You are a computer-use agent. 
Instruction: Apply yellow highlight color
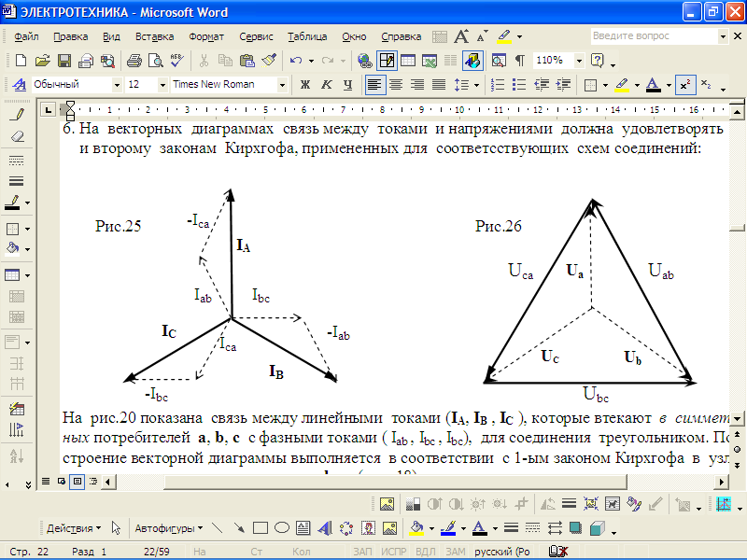622,85
